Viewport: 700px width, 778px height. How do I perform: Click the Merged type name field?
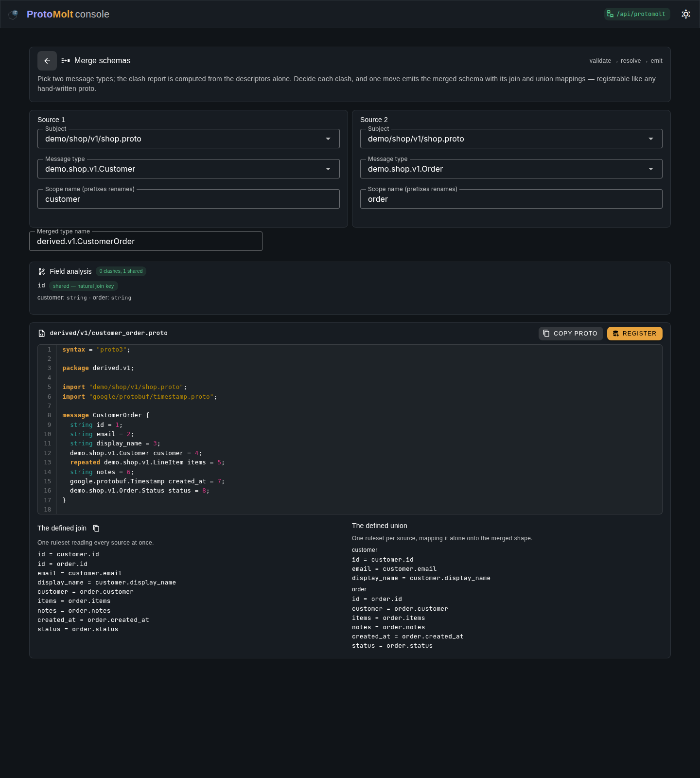point(146,241)
